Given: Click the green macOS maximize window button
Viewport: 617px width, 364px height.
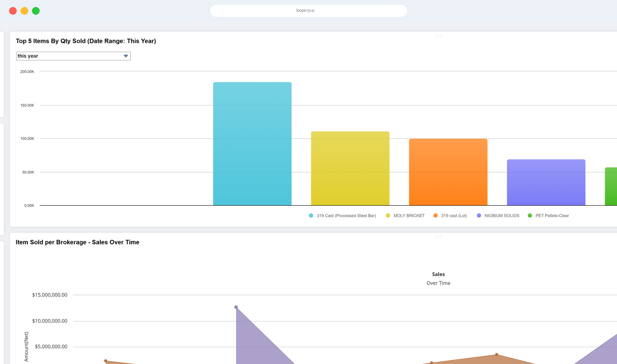Looking at the screenshot, I should tap(36, 11).
